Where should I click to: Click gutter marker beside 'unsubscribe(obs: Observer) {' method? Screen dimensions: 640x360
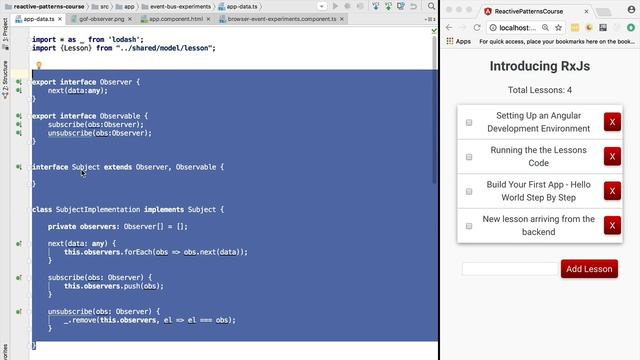(19, 311)
